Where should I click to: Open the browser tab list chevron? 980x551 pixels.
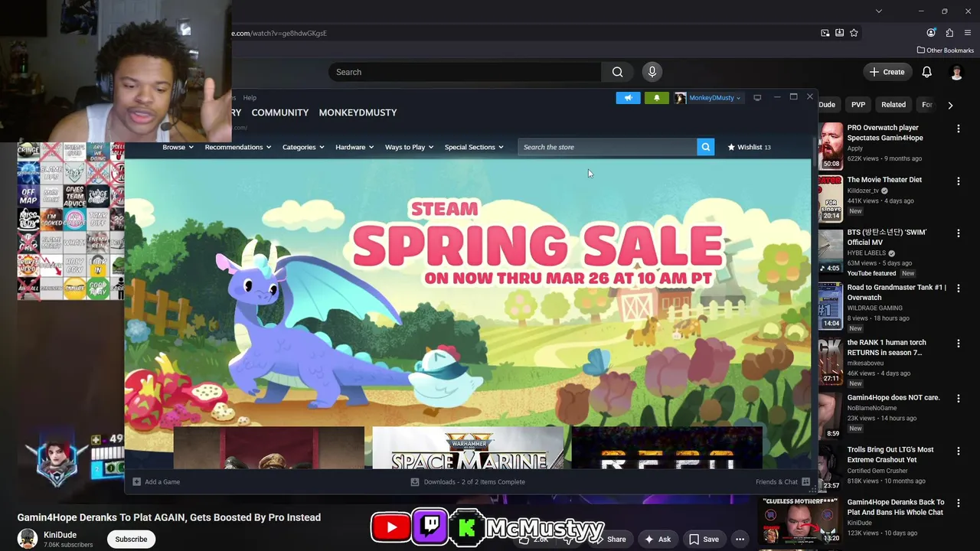(879, 11)
